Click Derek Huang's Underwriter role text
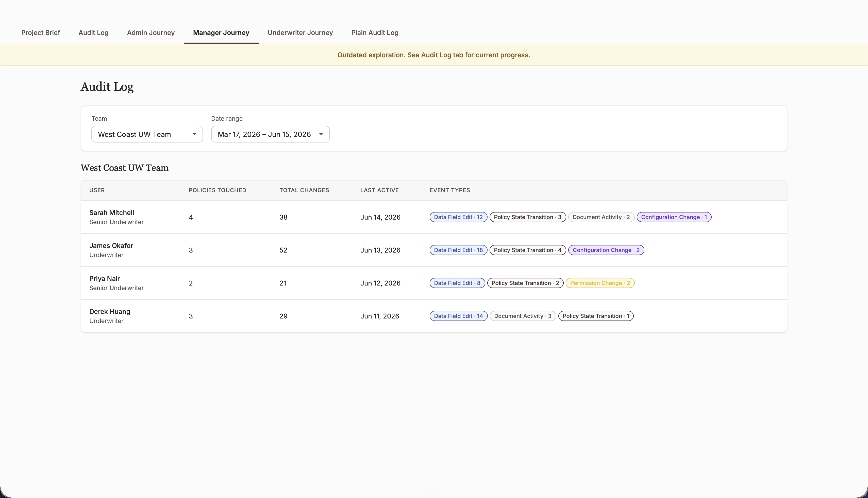This screenshot has width=868, height=498. coord(106,321)
